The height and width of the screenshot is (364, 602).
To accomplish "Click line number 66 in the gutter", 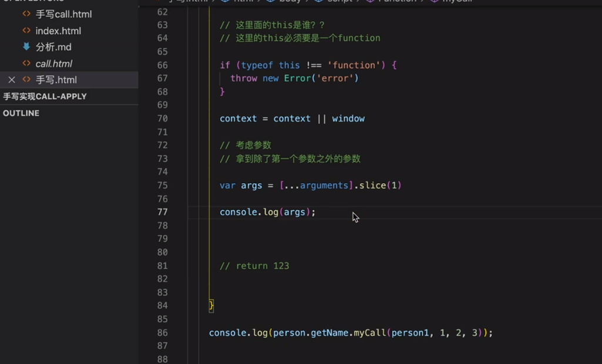I will click(x=163, y=65).
